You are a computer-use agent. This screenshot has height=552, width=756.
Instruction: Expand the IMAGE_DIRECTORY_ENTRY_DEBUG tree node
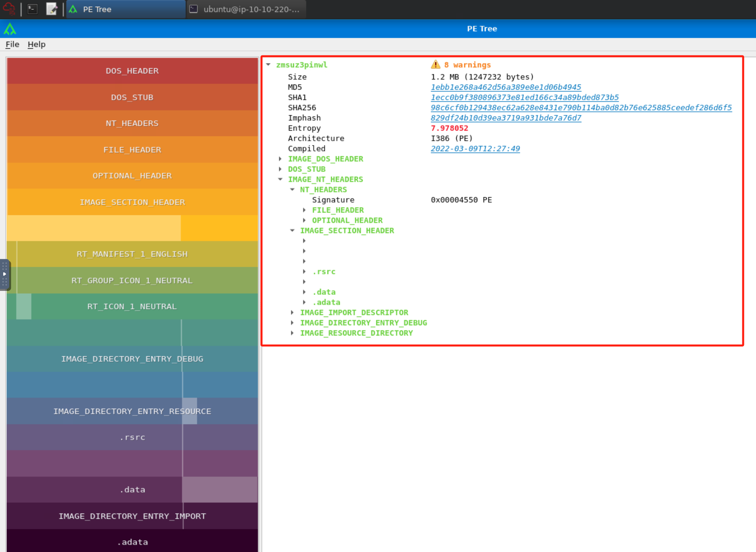tap(292, 323)
